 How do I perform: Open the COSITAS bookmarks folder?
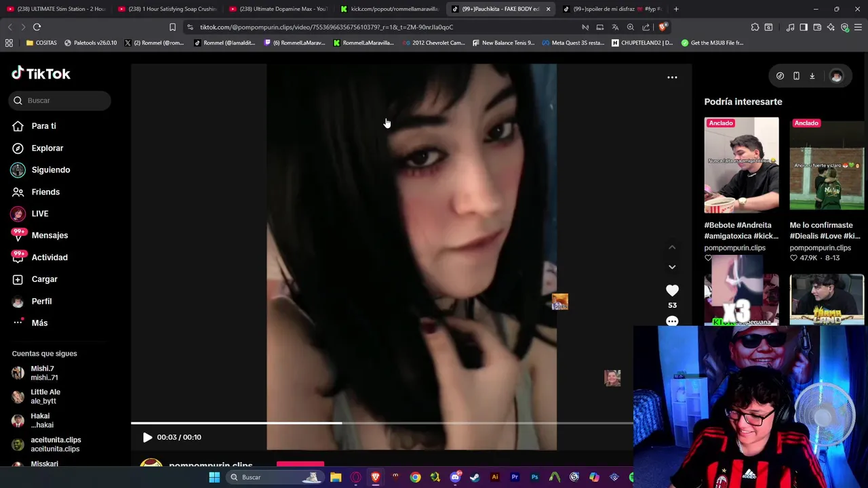[41, 43]
